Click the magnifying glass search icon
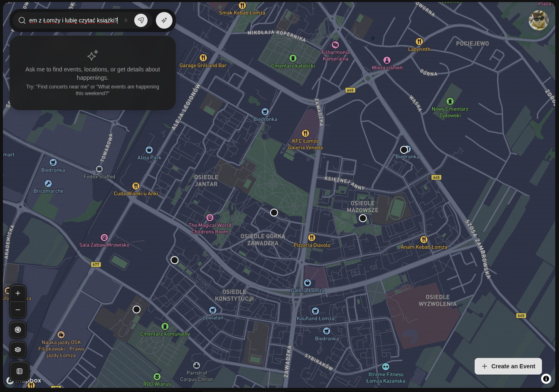559x392 pixels. coord(22,20)
